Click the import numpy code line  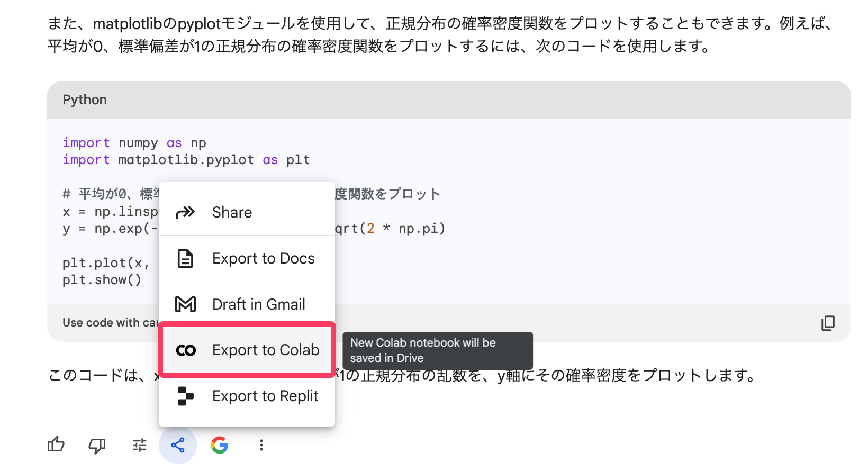pyautogui.click(x=134, y=143)
